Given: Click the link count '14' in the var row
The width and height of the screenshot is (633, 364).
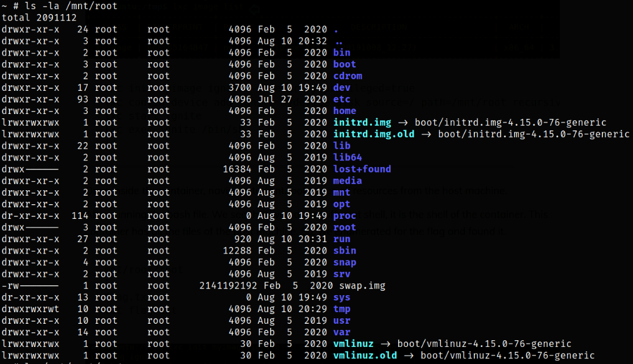Looking at the screenshot, I should 83,332.
